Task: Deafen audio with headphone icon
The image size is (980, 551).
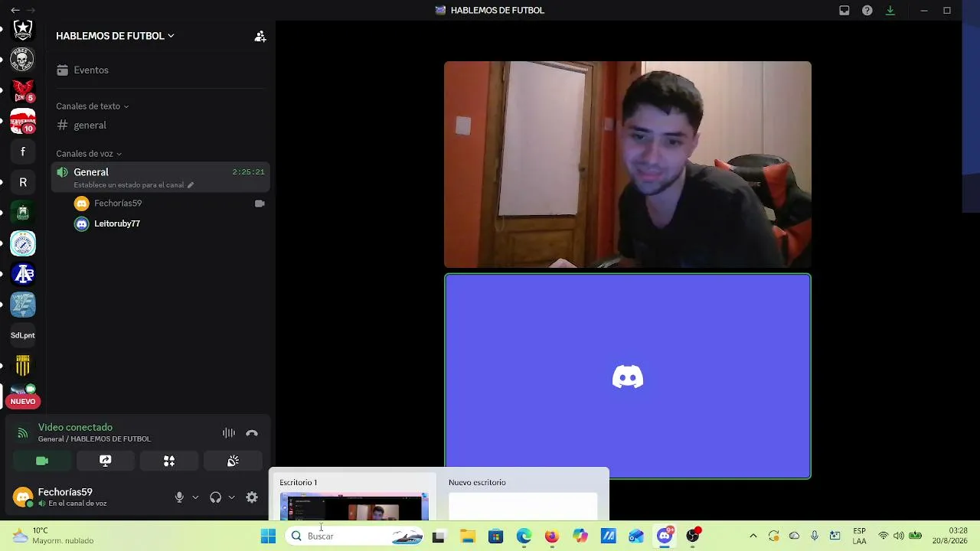Action: point(215,497)
